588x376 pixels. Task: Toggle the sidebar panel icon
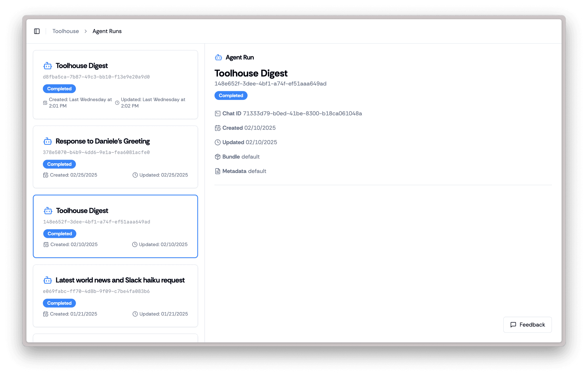click(37, 31)
